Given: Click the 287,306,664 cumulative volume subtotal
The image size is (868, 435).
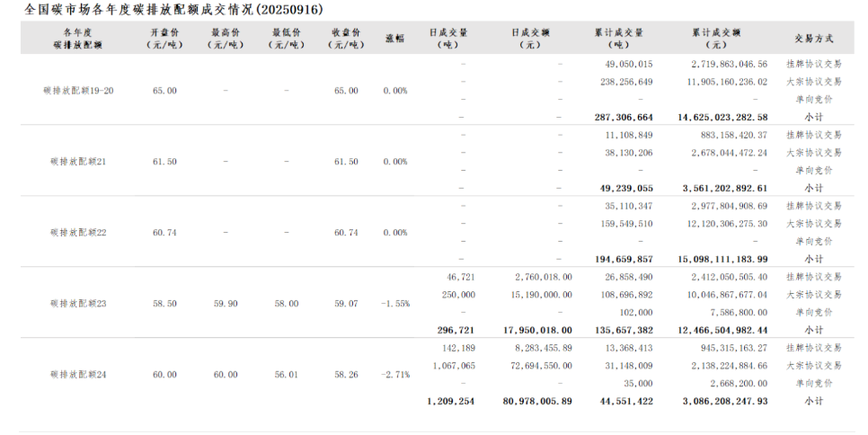Looking at the screenshot, I should click(623, 117).
